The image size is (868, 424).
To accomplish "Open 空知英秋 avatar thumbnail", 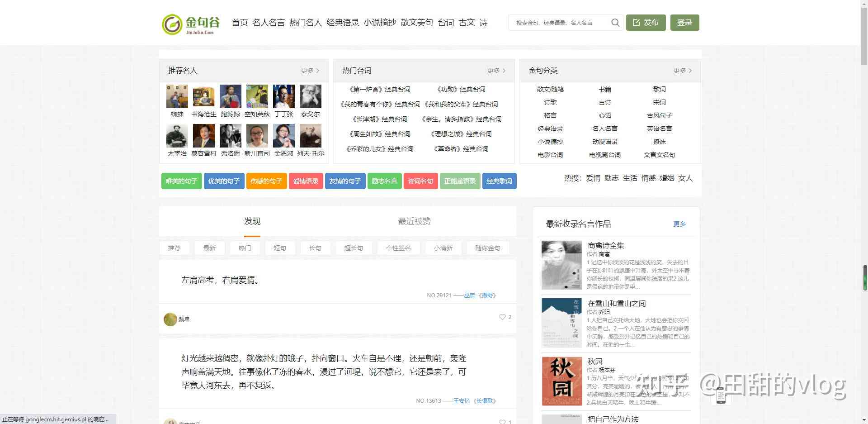I will point(257,96).
